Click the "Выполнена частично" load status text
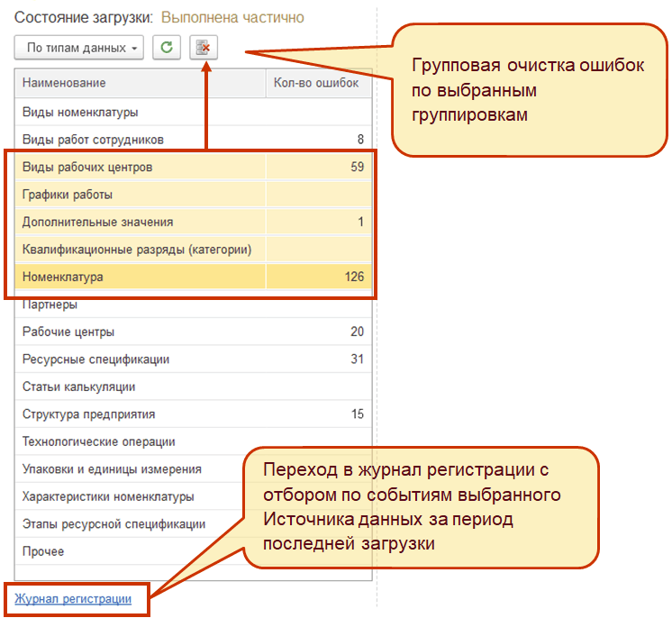672x618 pixels. 232,18
